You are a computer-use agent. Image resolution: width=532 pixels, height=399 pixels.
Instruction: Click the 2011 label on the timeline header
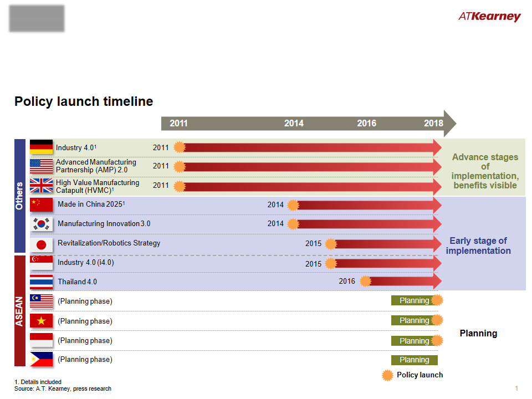[178, 123]
